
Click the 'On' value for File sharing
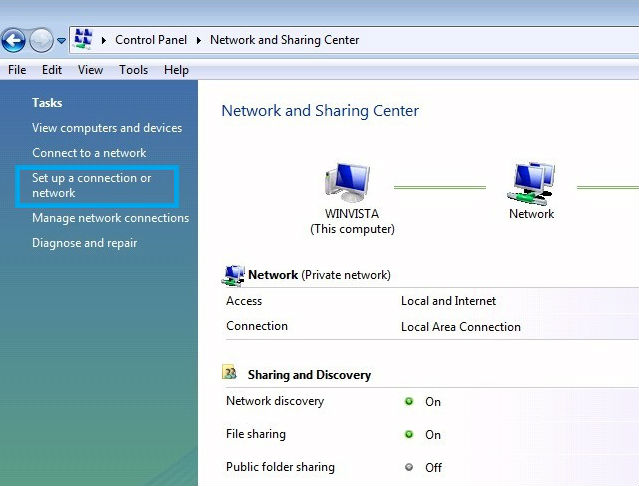pyautogui.click(x=433, y=435)
